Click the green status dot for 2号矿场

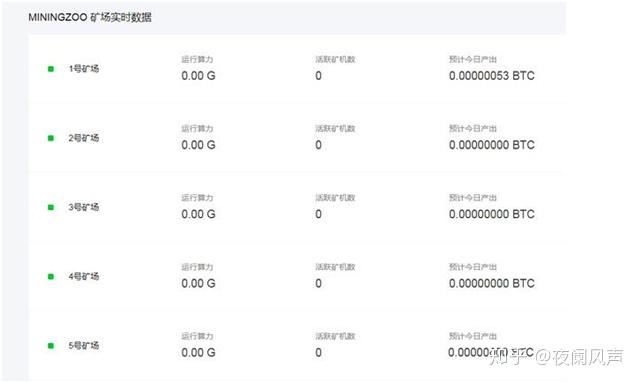(x=51, y=138)
